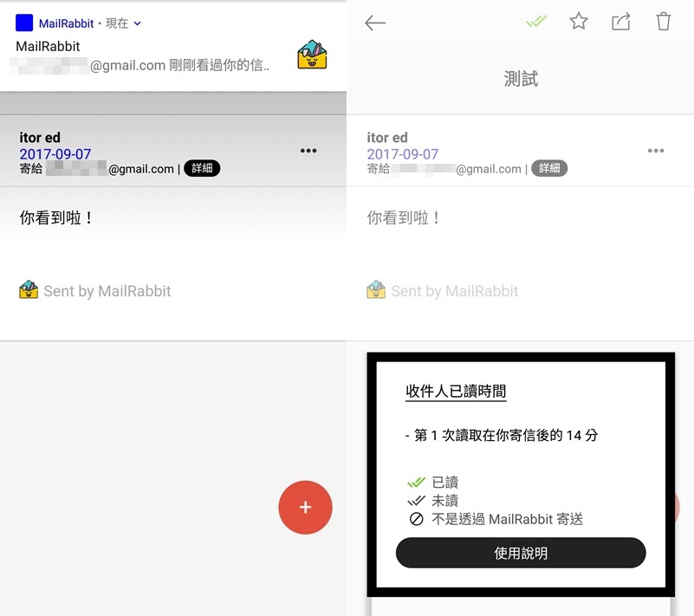This screenshot has height=616, width=694.
Task: Tap sender name itor ed in the left email
Action: pyautogui.click(x=40, y=138)
